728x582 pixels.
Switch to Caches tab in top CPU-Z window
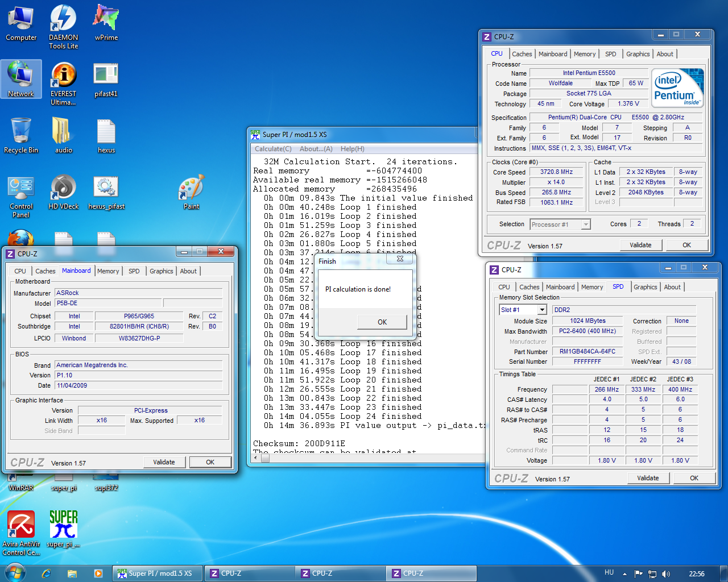tap(522, 54)
